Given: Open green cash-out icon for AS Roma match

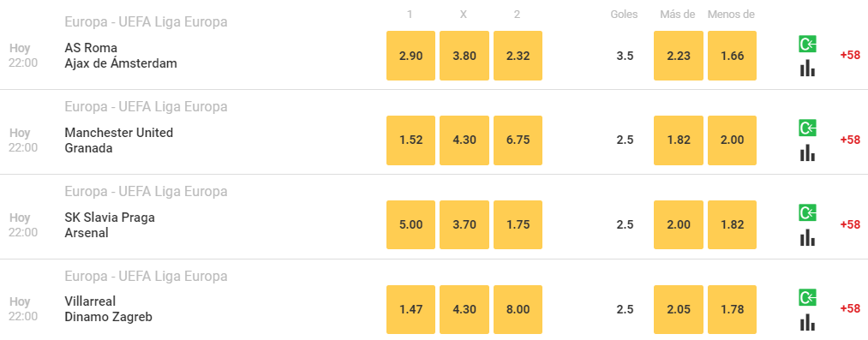Looking at the screenshot, I should [807, 45].
